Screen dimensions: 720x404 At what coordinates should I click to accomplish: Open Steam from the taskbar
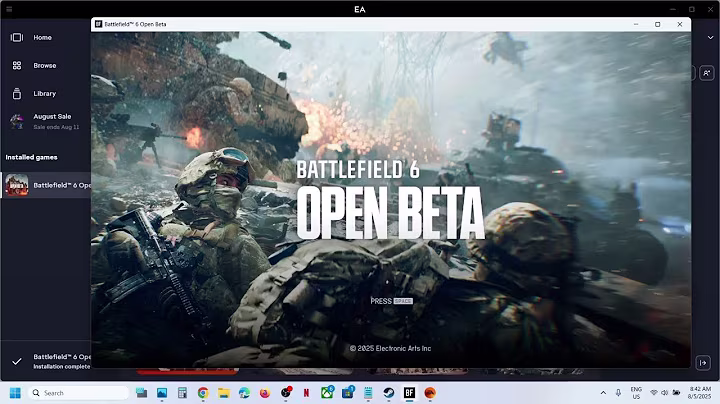(388, 393)
